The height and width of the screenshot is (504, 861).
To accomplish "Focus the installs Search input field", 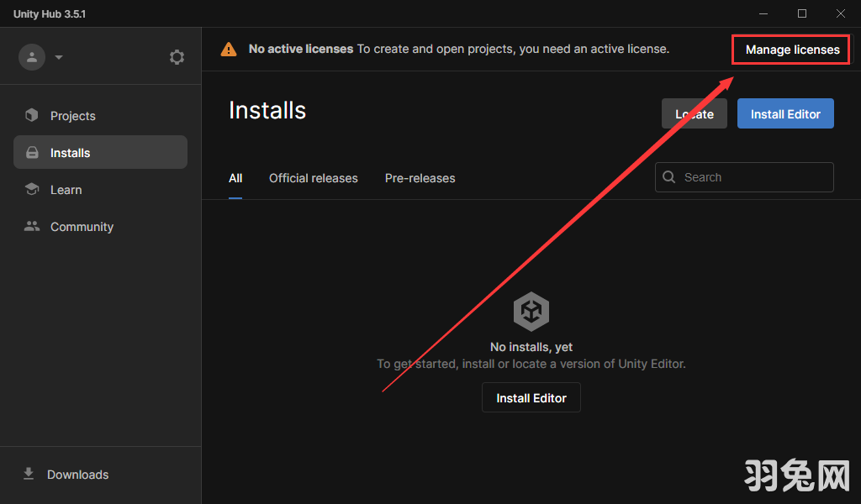I will pos(753,177).
